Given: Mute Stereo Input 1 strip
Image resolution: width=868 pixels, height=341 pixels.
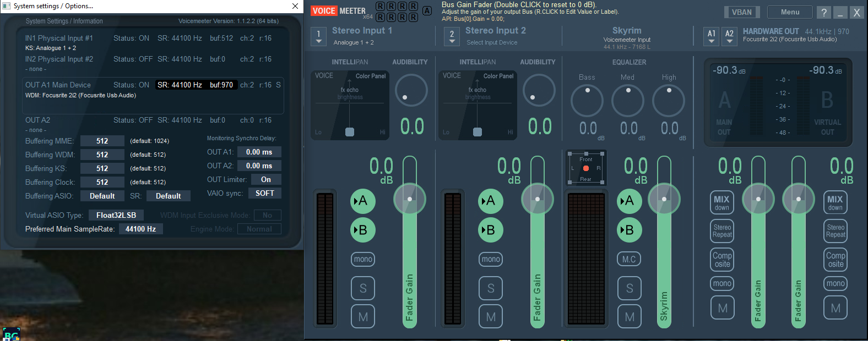Looking at the screenshot, I should tap(363, 317).
